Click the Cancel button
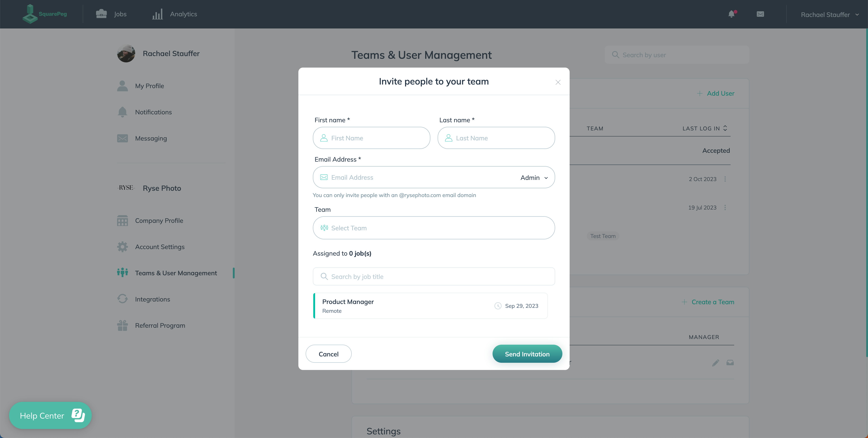Screen dimensions: 868x438 pos(328,354)
